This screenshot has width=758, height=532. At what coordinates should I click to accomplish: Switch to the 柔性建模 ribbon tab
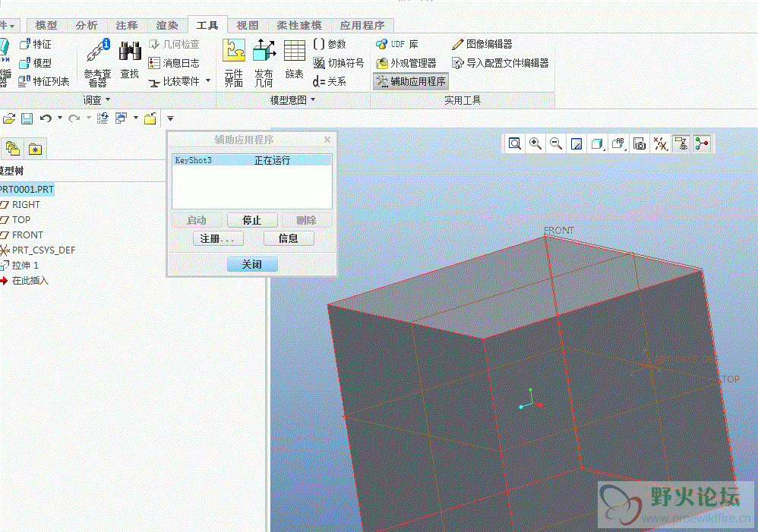pos(299,26)
